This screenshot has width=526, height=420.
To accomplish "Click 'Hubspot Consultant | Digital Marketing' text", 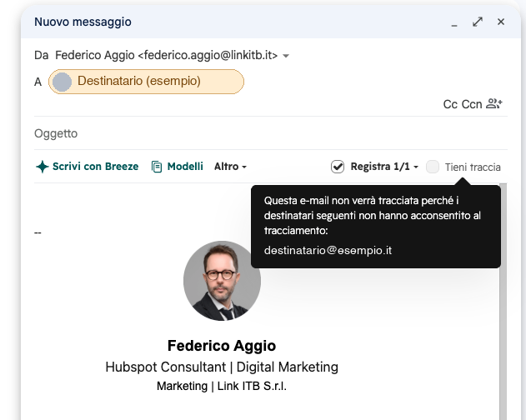I will coord(222,367).
